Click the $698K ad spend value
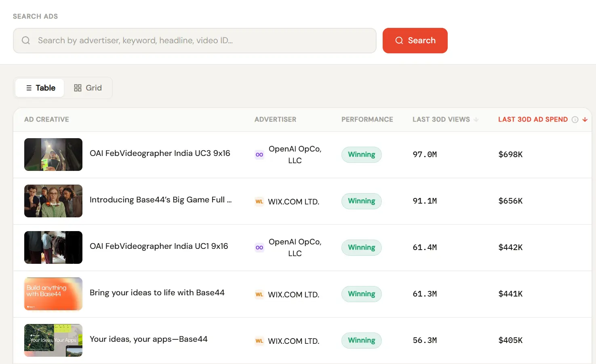The width and height of the screenshot is (596, 364). [510, 154]
